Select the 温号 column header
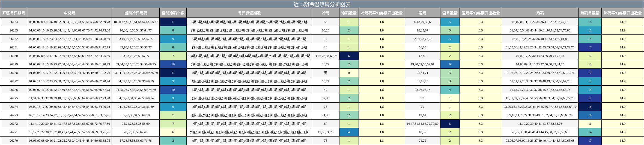The height and width of the screenshot is (145, 644). coord(422,13)
